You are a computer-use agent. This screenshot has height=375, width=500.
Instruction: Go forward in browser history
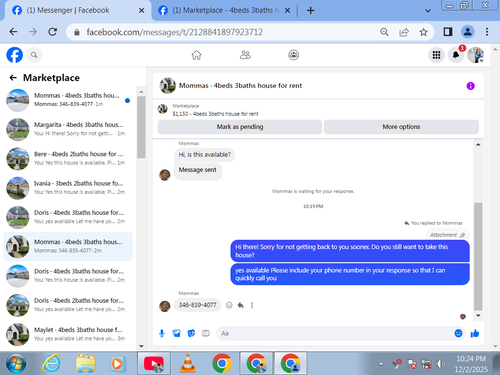(x=33, y=32)
